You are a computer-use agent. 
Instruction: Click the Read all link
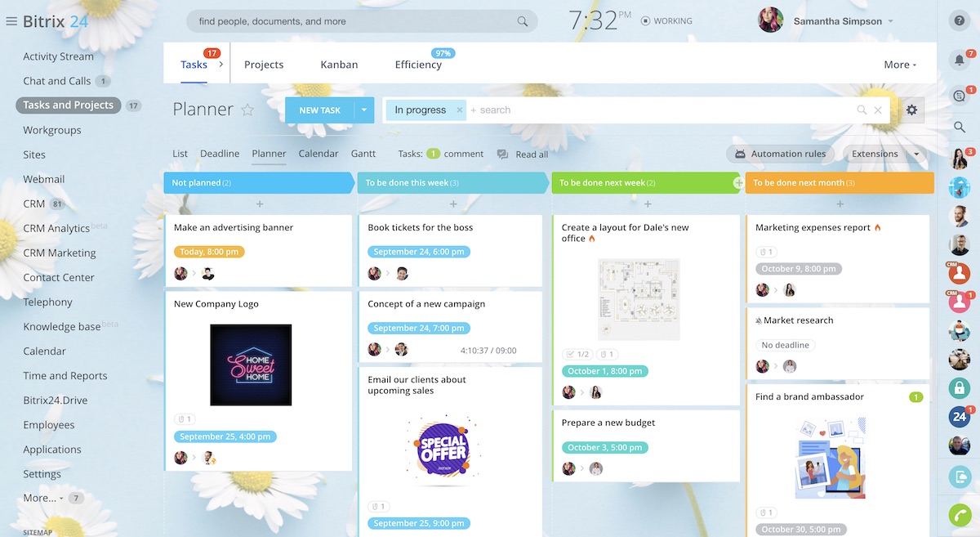(x=531, y=154)
